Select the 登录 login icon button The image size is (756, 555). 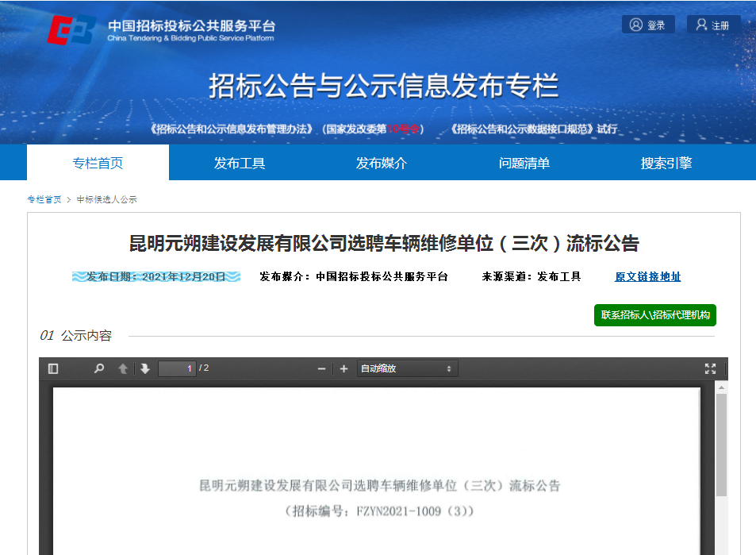647,24
